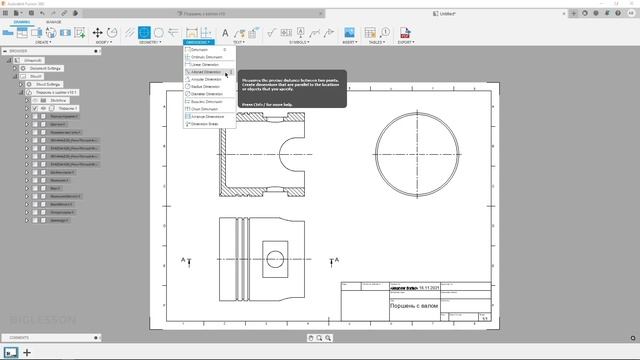Open the Help question mark icon
The width and height of the screenshot is (640, 360).
pyautogui.click(x=618, y=13)
